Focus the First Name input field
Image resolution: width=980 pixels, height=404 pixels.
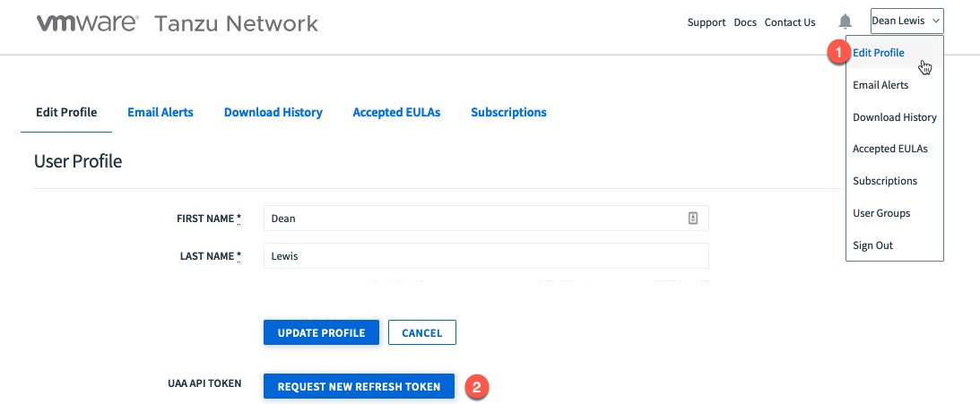pyautogui.click(x=486, y=219)
